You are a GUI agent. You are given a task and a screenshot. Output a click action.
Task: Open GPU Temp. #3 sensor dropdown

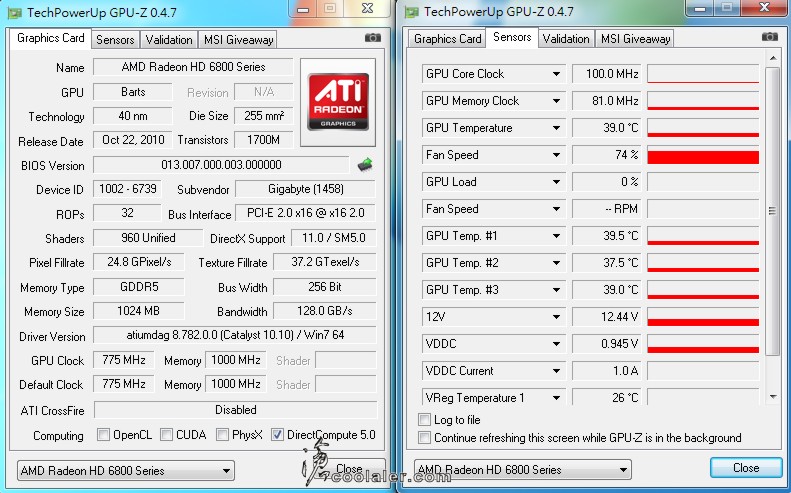556,290
